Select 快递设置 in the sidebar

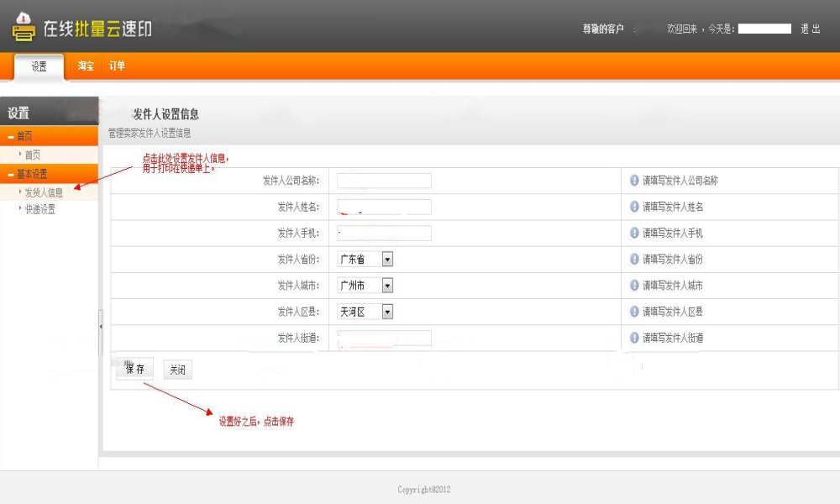[x=39, y=209]
